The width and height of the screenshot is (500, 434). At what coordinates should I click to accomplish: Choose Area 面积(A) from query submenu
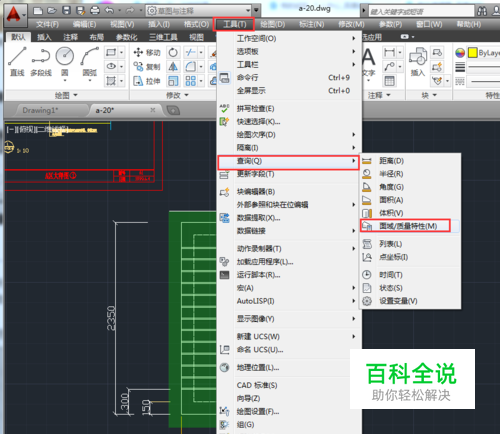pyautogui.click(x=411, y=200)
